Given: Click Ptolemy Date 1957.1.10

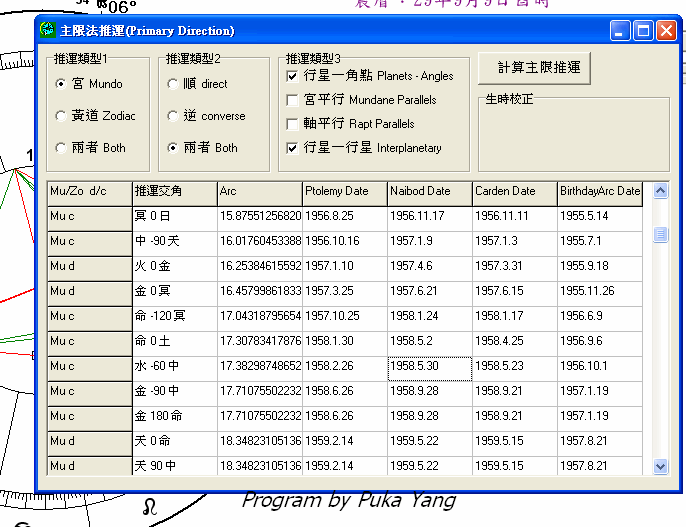Looking at the screenshot, I should click(x=345, y=269).
